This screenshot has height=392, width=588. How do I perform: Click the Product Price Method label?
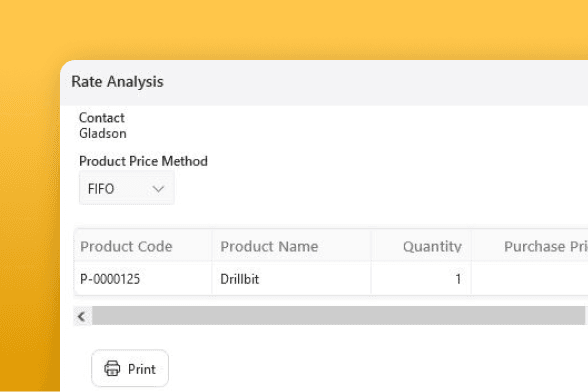click(143, 161)
